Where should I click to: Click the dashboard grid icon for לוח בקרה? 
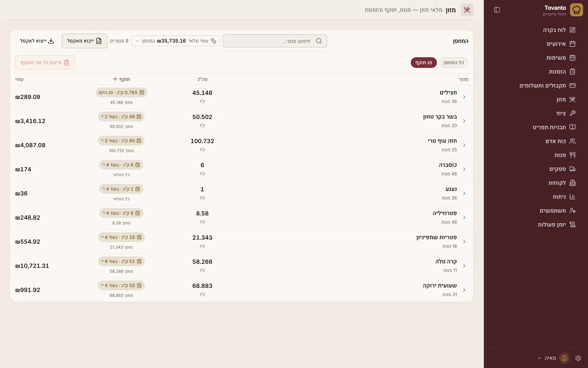[572, 30]
